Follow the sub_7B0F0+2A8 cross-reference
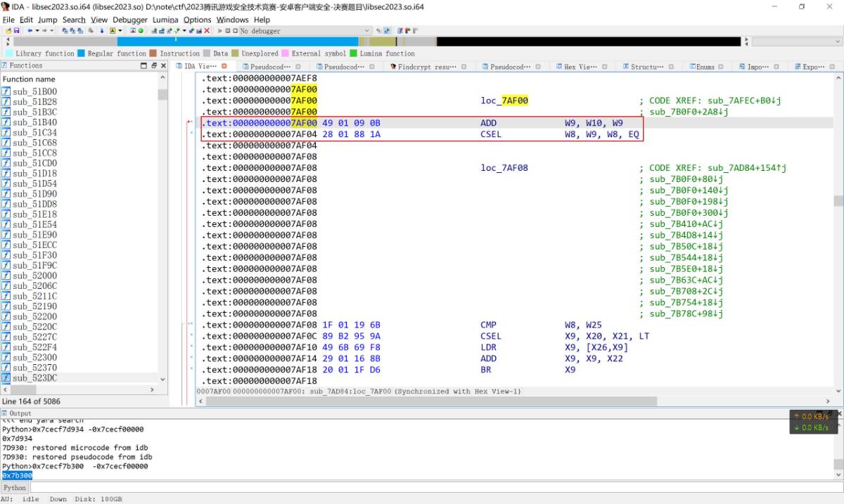This screenshot has width=844, height=504. tap(689, 112)
